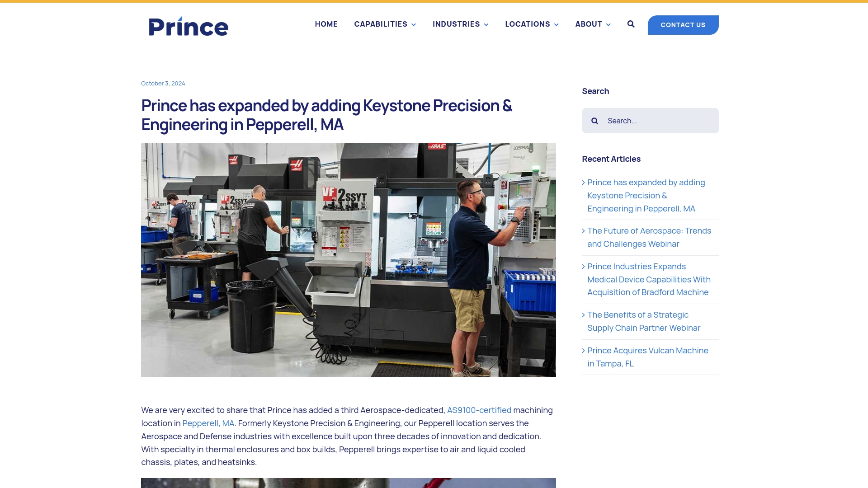868x488 pixels.
Task: Open the header search magnifier icon
Action: pos(631,24)
